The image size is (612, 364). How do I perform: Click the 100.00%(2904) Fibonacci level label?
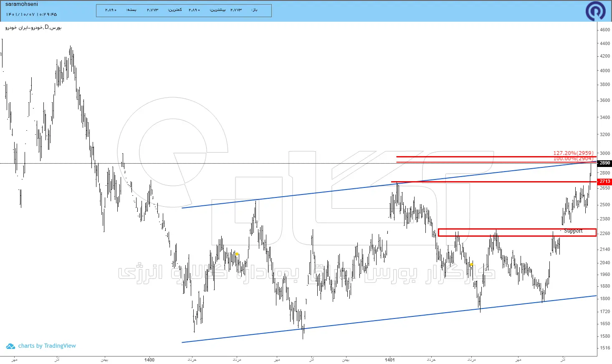(573, 159)
